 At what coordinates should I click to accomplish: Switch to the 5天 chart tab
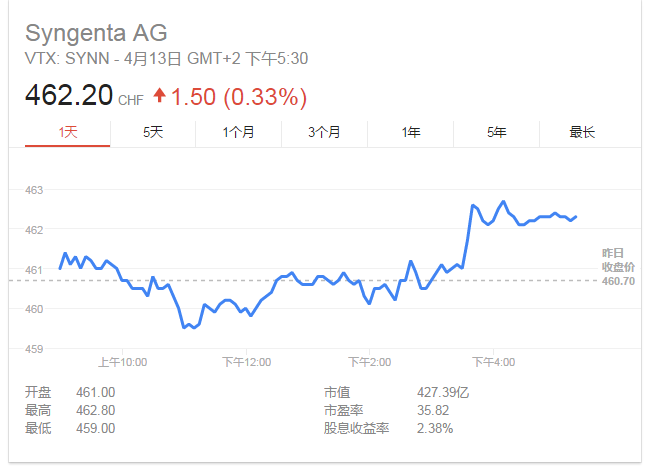point(153,133)
